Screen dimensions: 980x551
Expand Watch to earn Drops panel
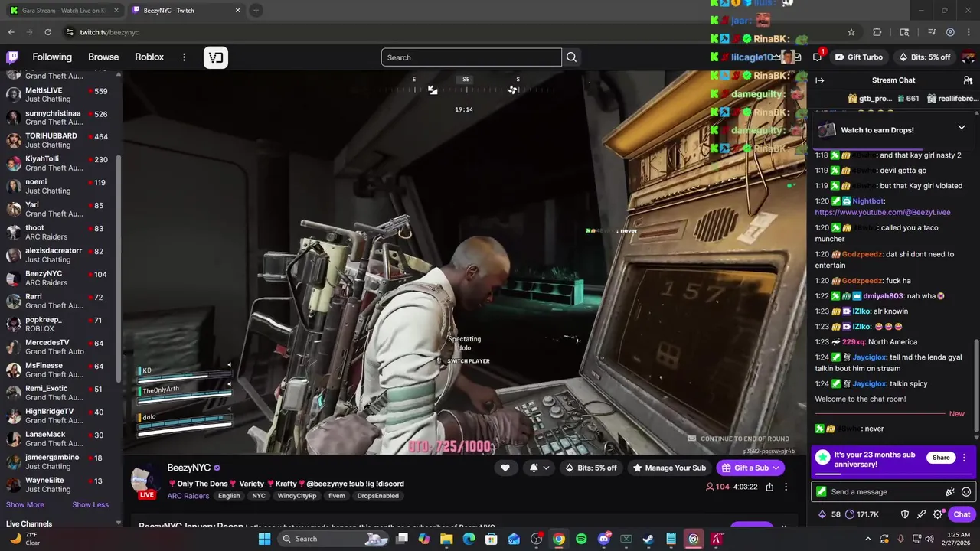(962, 128)
